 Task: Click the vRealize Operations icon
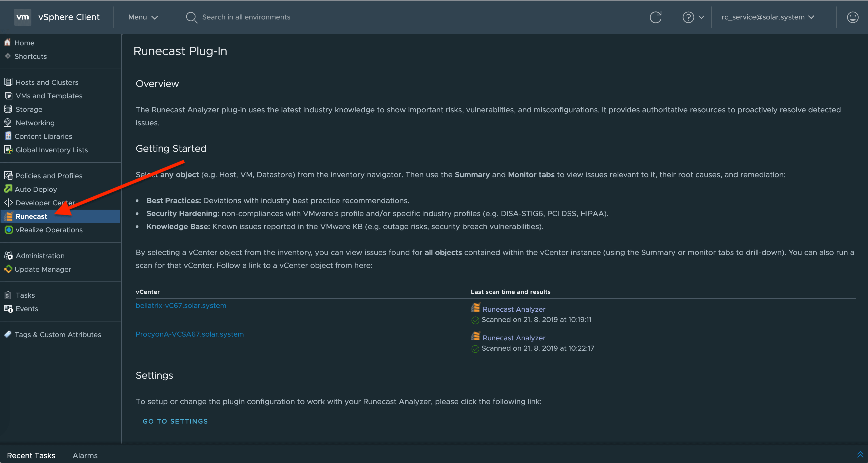click(x=8, y=230)
